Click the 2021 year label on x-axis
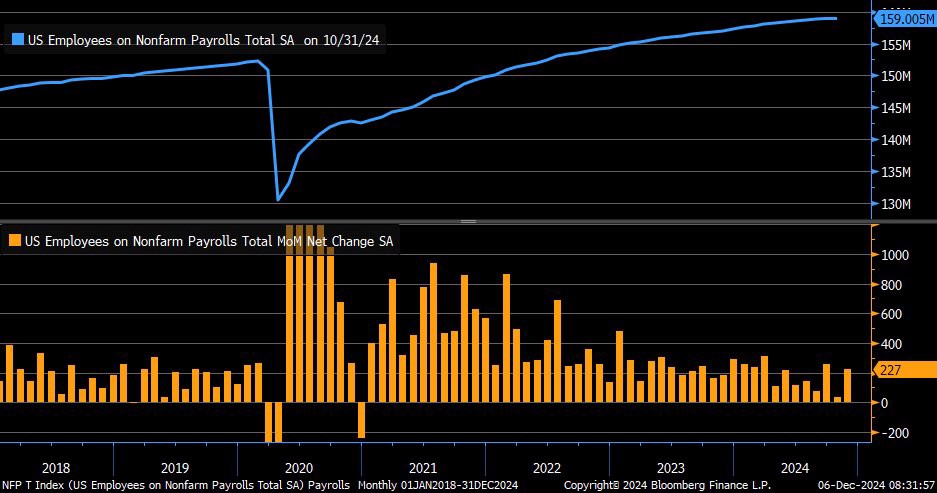937x493 pixels. click(422, 468)
